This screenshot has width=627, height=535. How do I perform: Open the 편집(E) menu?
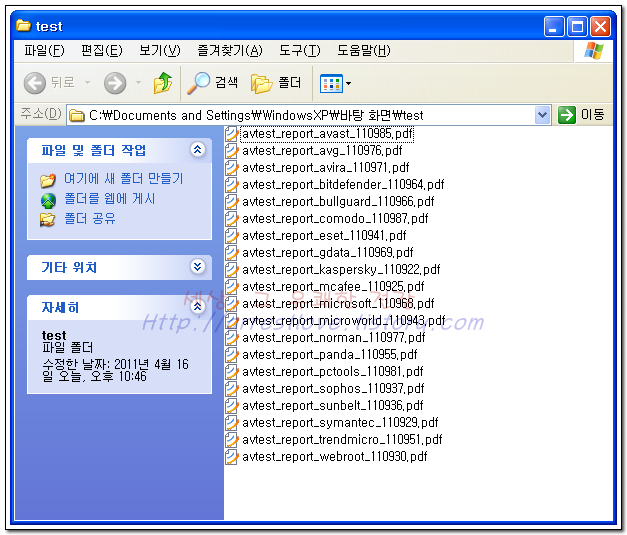[102, 51]
